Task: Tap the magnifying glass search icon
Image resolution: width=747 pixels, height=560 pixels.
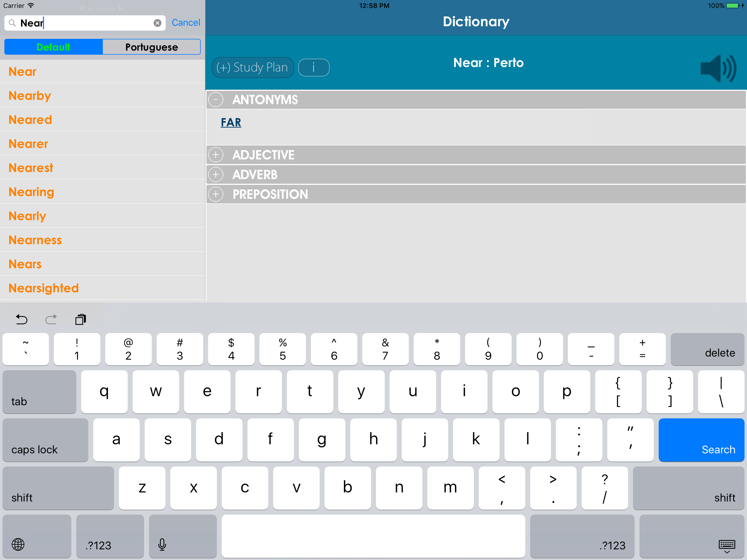Action: (12, 23)
